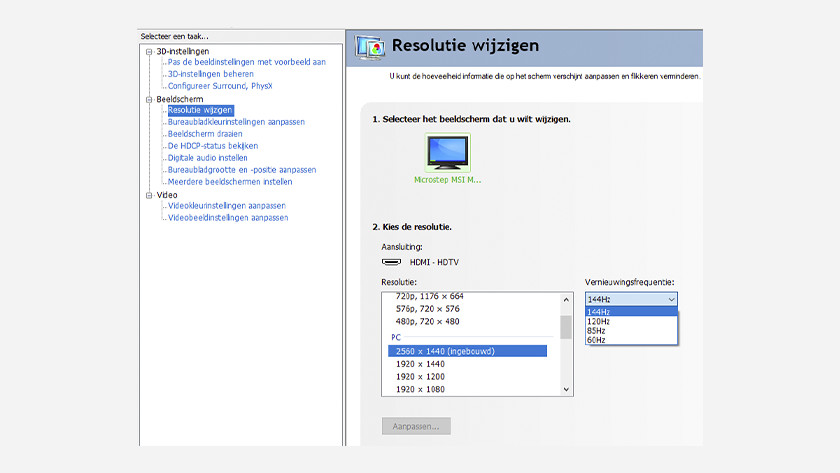This screenshot has width=840, height=473.
Task: Open 3D-instellingen beheren
Action: tap(210, 74)
